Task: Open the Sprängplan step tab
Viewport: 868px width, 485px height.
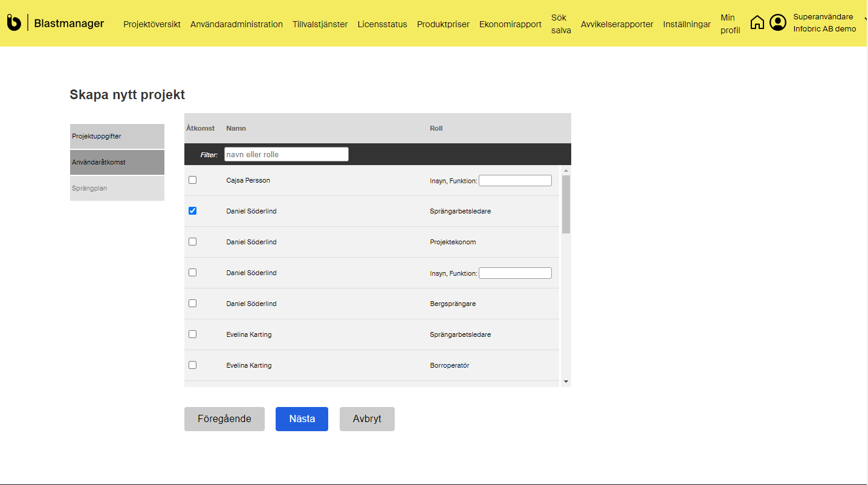Action: coord(117,188)
